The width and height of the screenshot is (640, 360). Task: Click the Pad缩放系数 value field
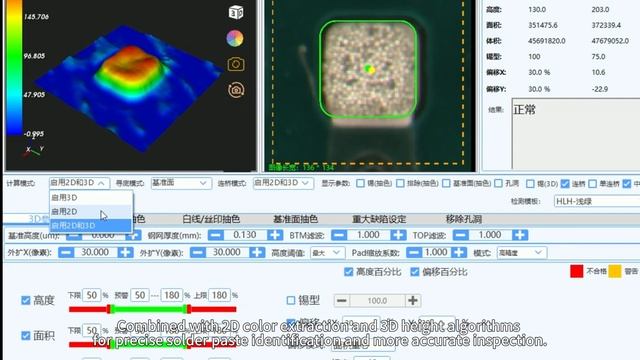click(x=436, y=253)
